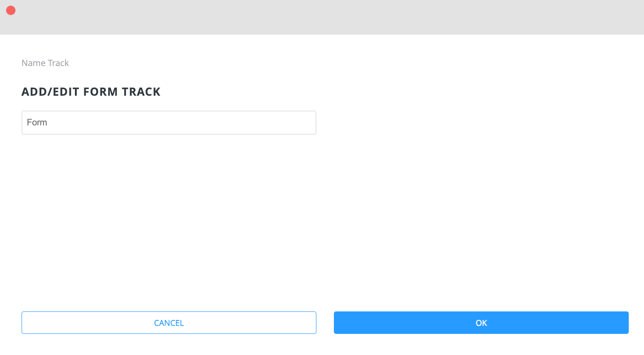
Task: Click the red circle in the title bar
Action: coord(10,10)
